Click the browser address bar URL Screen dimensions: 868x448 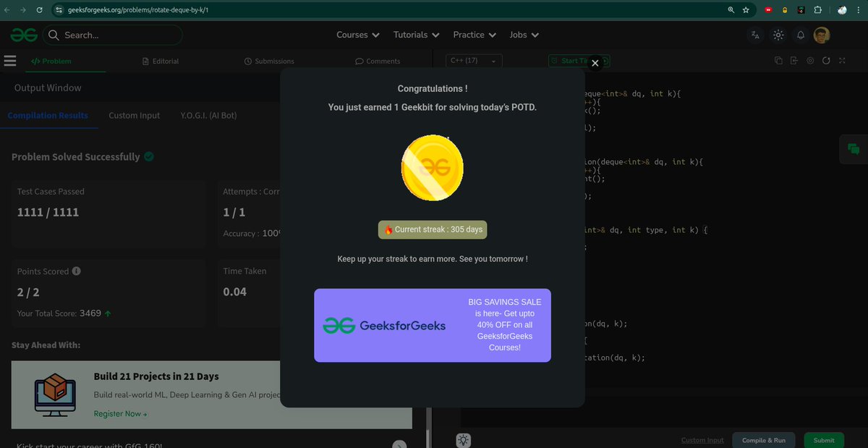click(x=137, y=10)
